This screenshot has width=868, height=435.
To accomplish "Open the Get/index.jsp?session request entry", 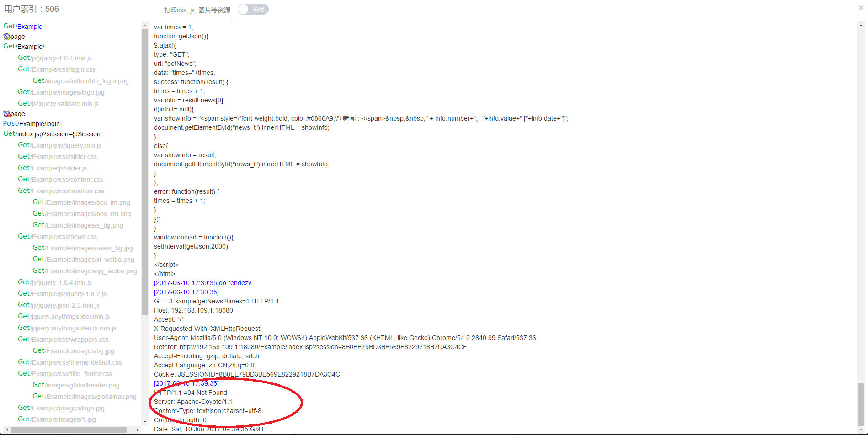I will pyautogui.click(x=53, y=134).
